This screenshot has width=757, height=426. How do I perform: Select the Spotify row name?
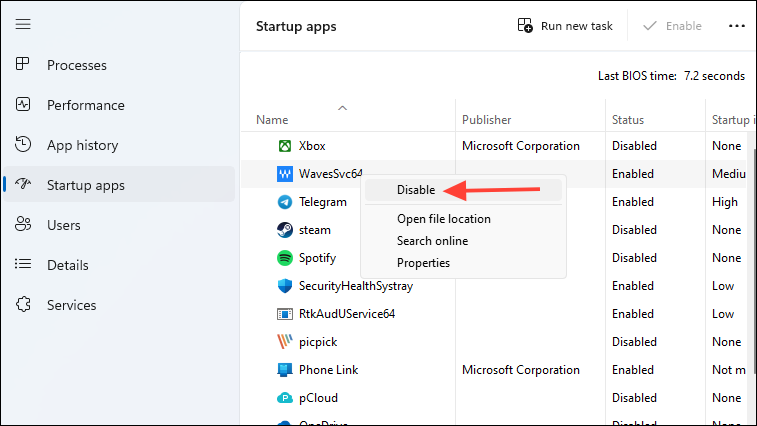pos(317,258)
